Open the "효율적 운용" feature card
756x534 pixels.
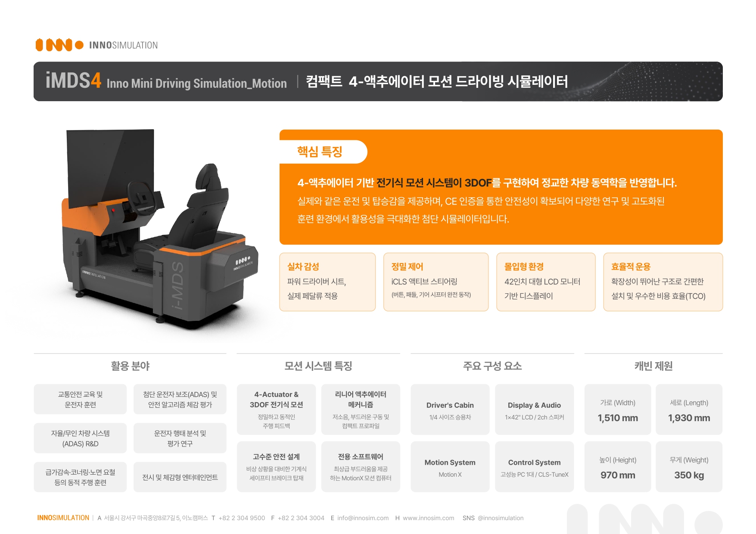coord(663,282)
